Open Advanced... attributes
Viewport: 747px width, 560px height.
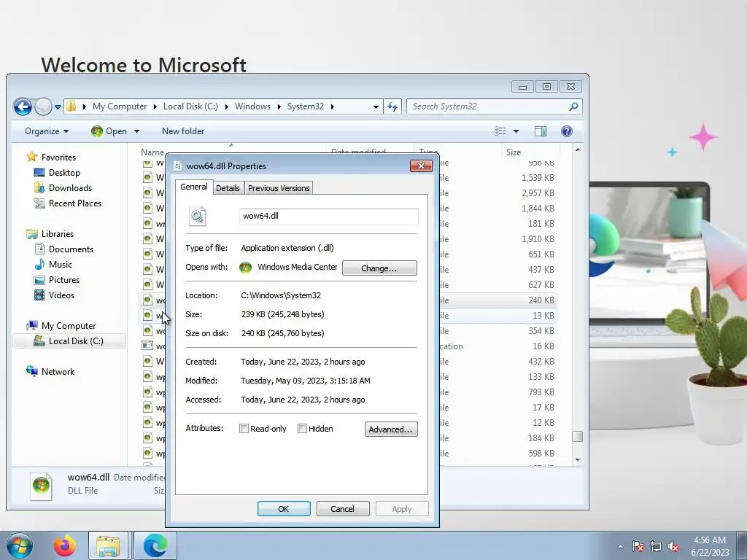point(391,429)
